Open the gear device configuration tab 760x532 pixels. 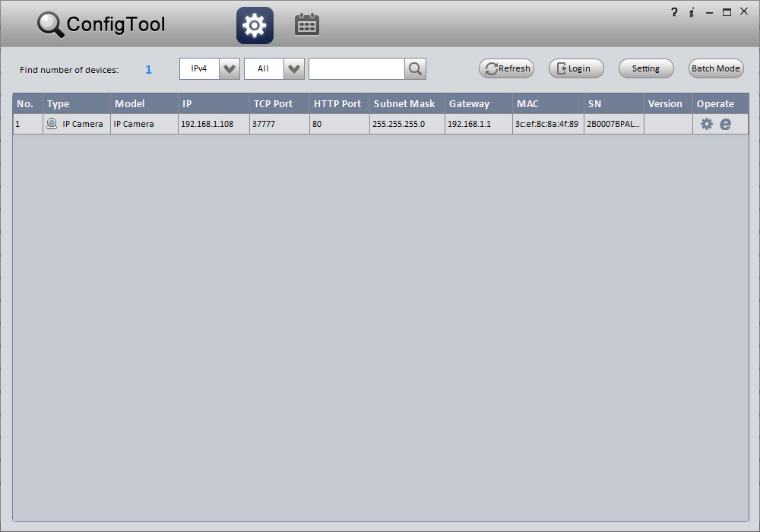(255, 25)
